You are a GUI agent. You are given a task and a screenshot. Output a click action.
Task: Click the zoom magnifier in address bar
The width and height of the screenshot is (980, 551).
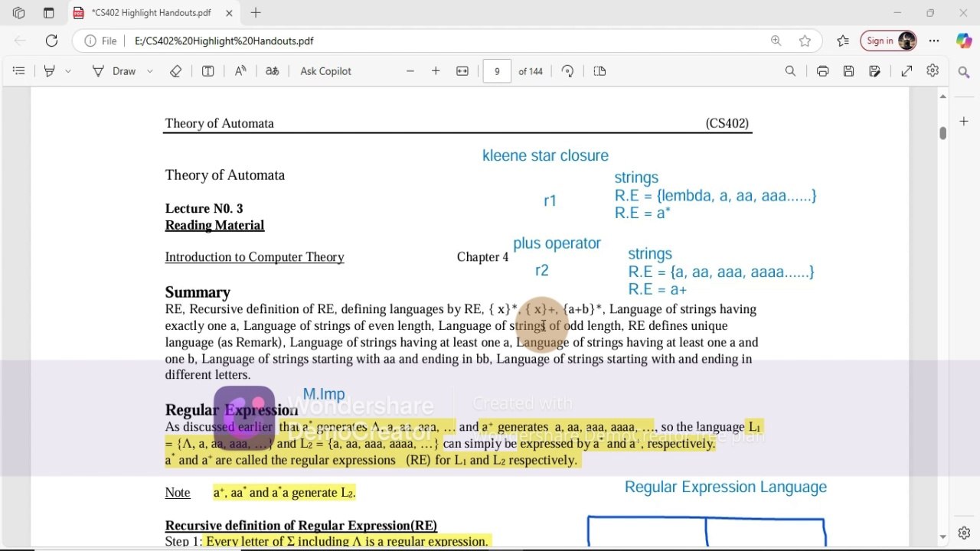(x=776, y=41)
